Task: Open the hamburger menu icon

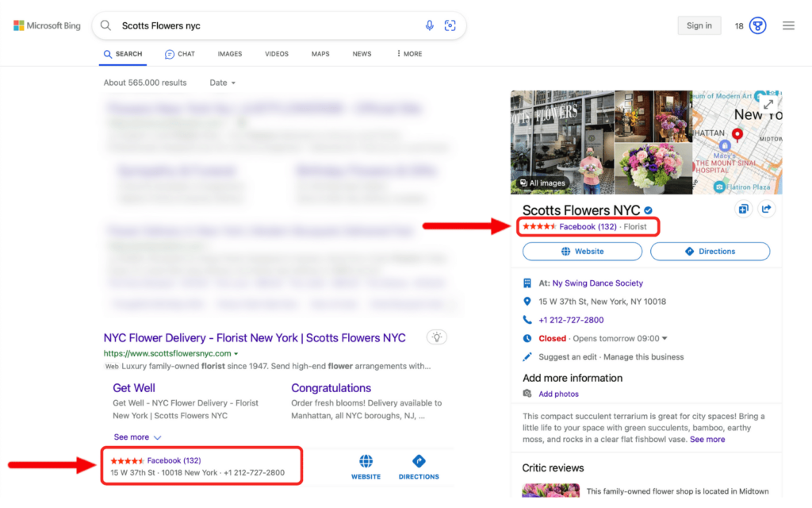Action: [788, 25]
